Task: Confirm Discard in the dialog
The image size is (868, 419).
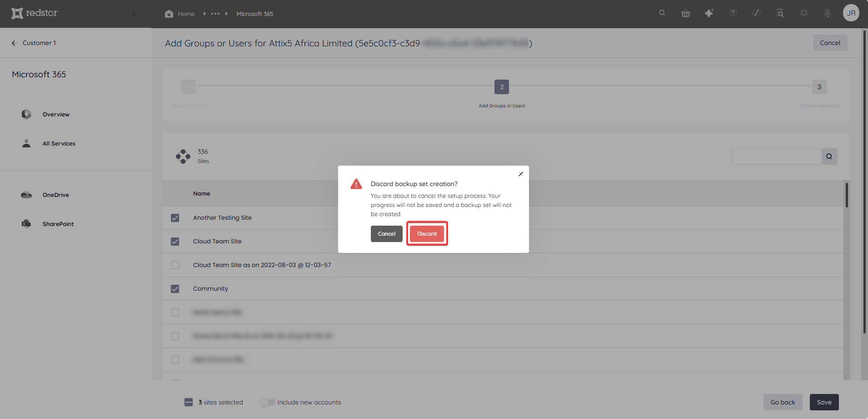Action: click(x=427, y=234)
